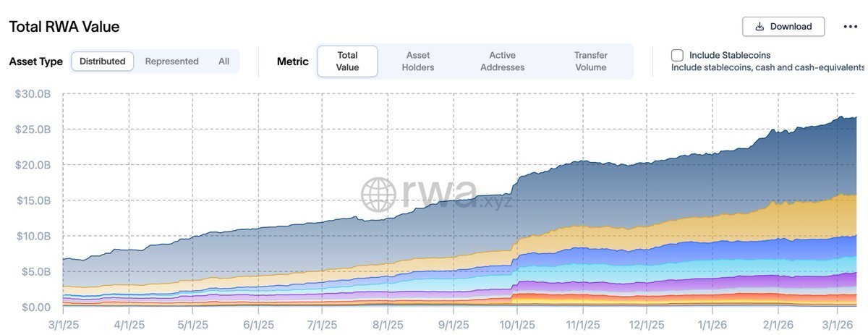Viewport: 868px width, 335px height.
Task: Click the Download button
Action: (x=783, y=27)
